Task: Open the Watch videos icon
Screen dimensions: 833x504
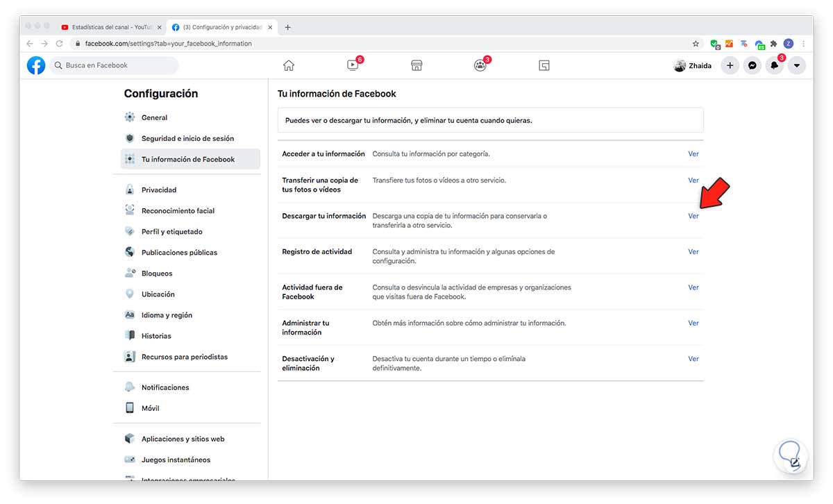Action: [353, 65]
